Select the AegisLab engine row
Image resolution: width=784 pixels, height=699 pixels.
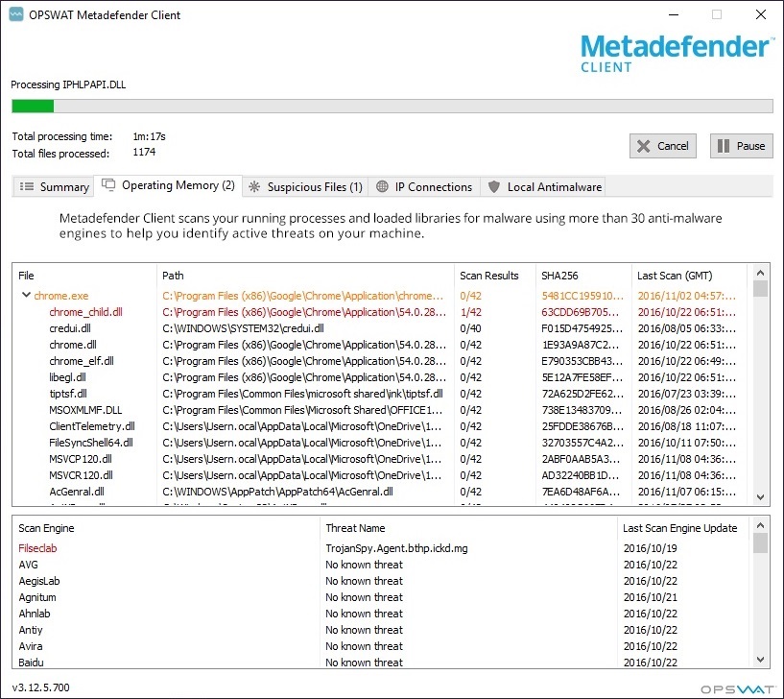[383, 581]
